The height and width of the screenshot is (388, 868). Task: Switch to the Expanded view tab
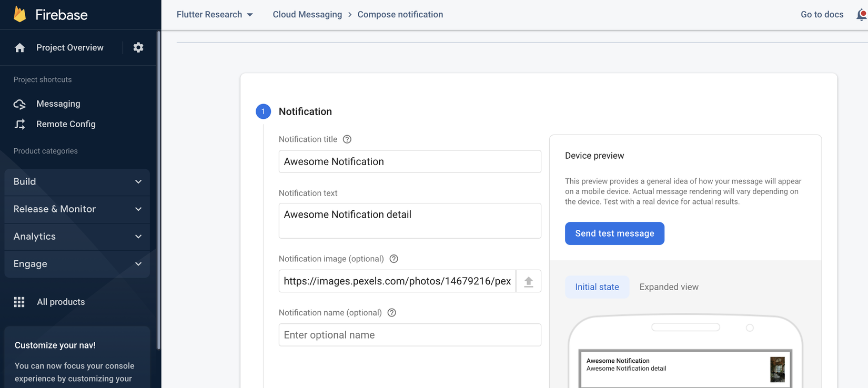tap(669, 287)
